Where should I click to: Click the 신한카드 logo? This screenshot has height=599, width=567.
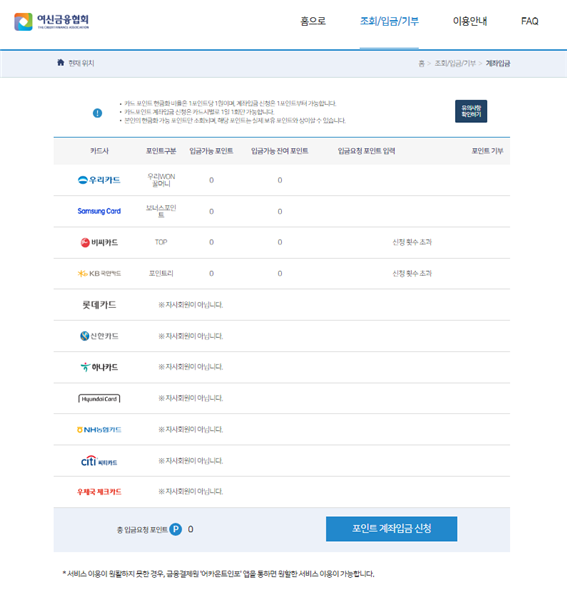coord(99,336)
